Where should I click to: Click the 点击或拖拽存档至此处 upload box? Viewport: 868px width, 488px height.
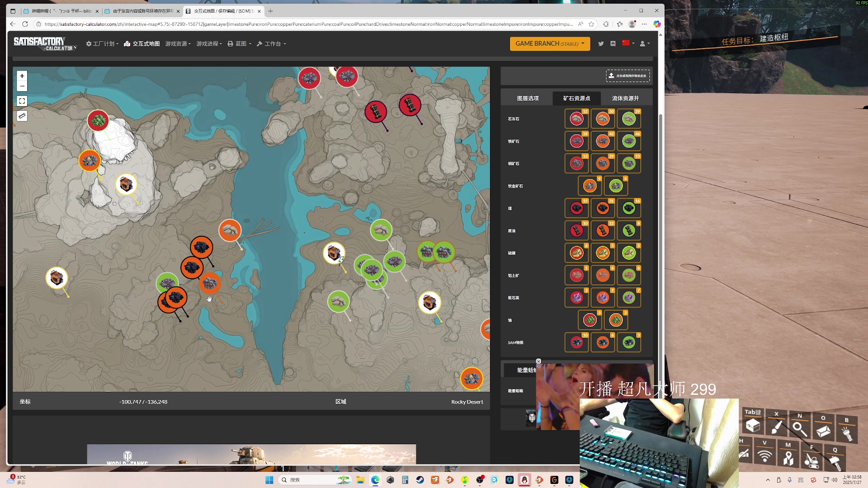pyautogui.click(x=627, y=76)
